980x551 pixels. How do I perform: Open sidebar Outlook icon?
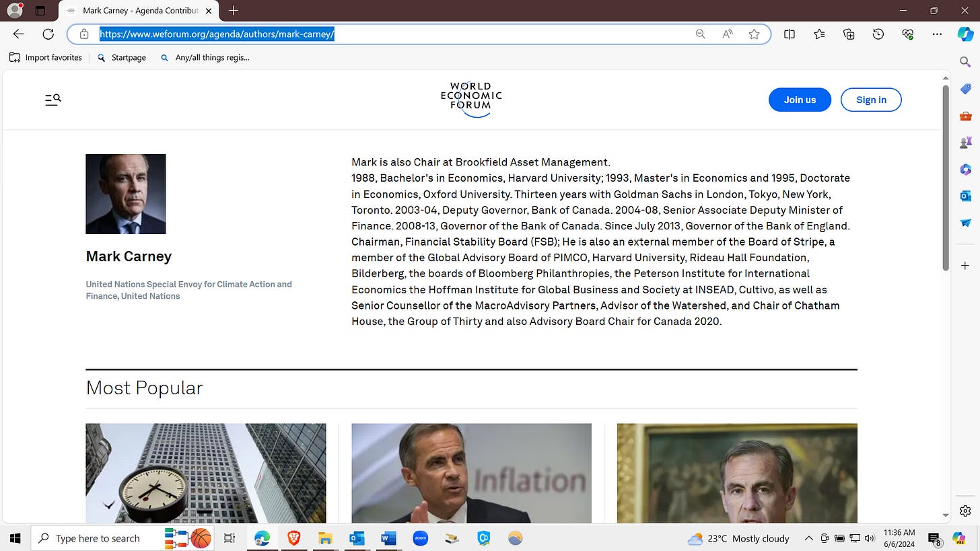(x=965, y=196)
